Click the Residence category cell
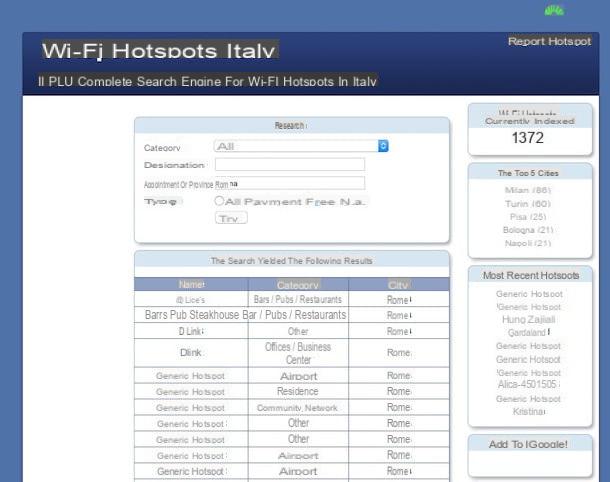 click(x=298, y=391)
